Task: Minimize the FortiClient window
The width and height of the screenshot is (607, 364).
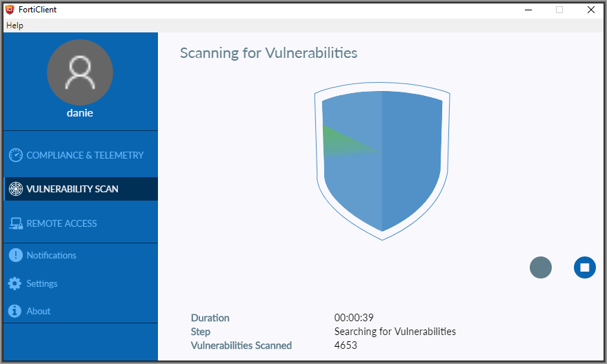Action: click(528, 10)
